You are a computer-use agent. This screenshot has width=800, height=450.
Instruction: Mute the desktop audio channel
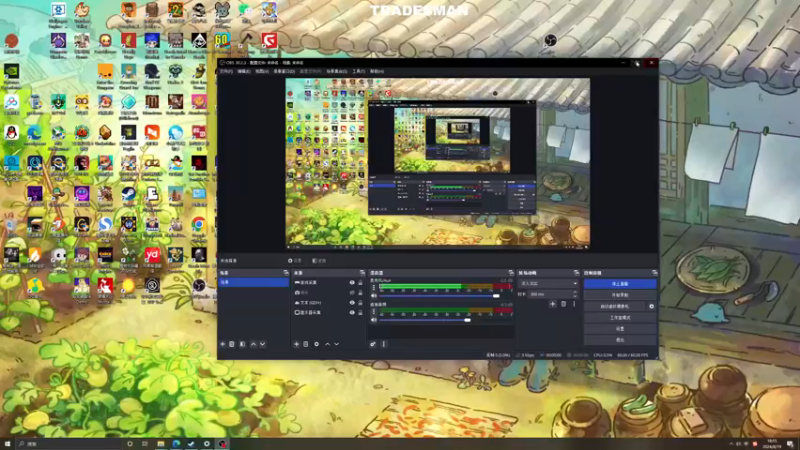tap(374, 320)
